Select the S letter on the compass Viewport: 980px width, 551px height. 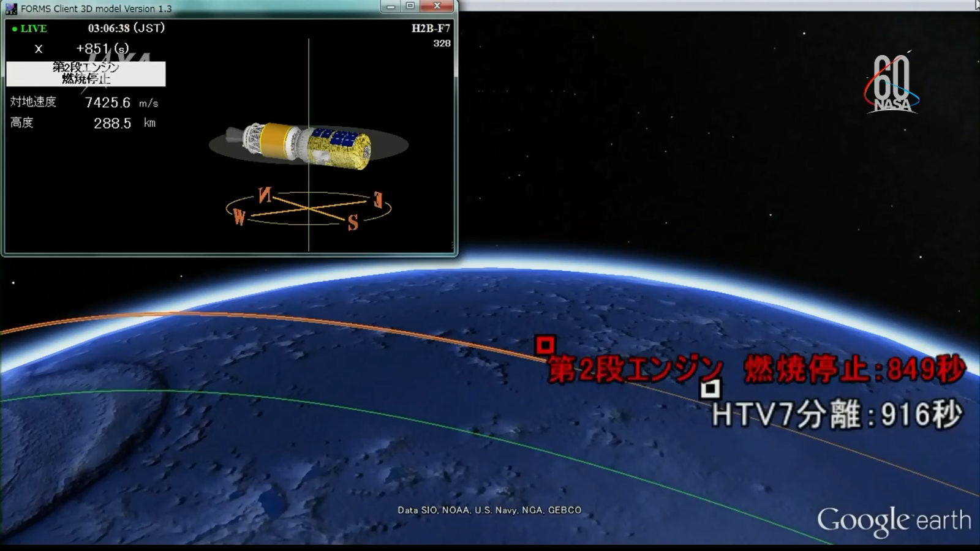pos(353,223)
